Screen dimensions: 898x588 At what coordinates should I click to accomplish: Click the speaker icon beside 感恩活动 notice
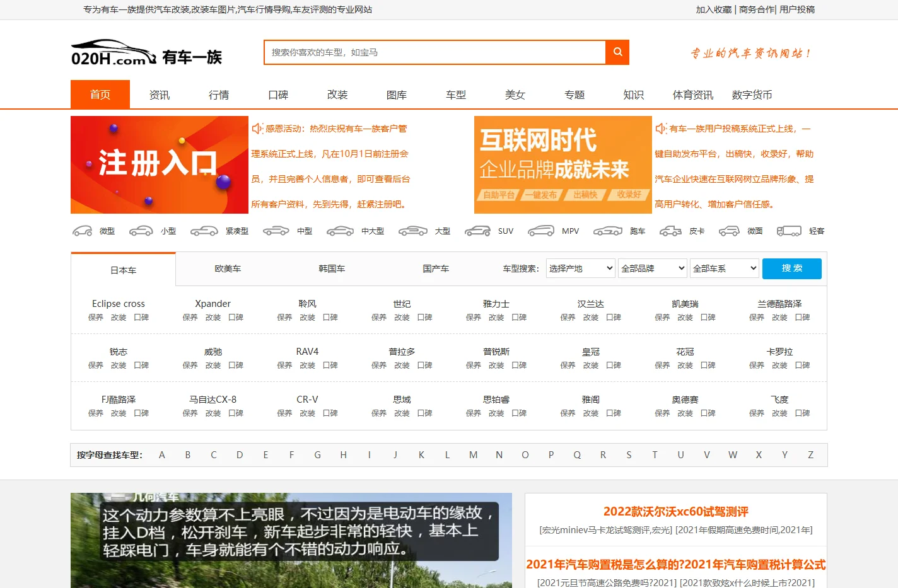point(257,129)
